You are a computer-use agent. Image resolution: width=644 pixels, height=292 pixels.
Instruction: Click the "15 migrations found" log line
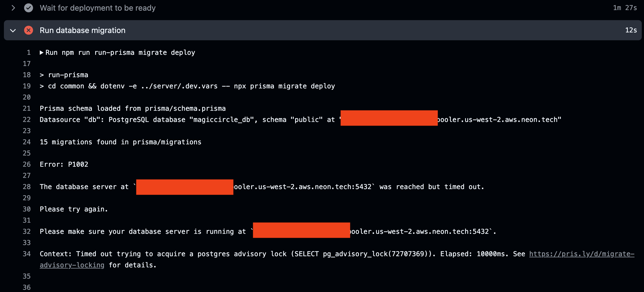(120, 142)
